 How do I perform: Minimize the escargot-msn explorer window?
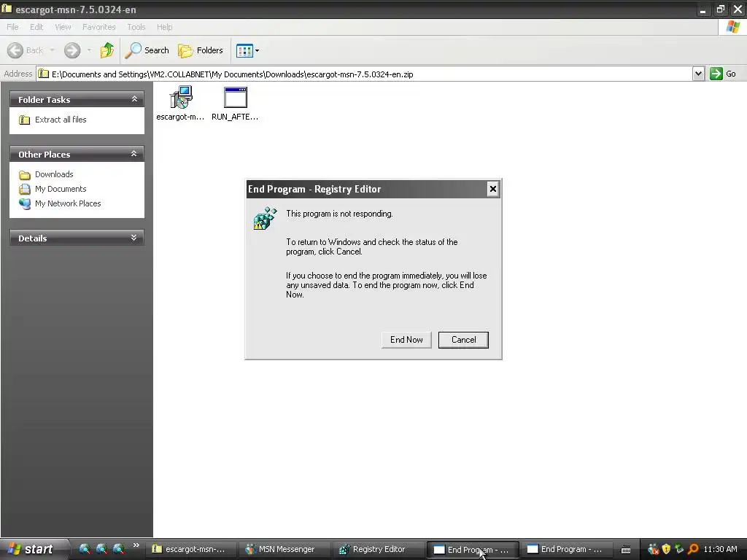click(703, 9)
